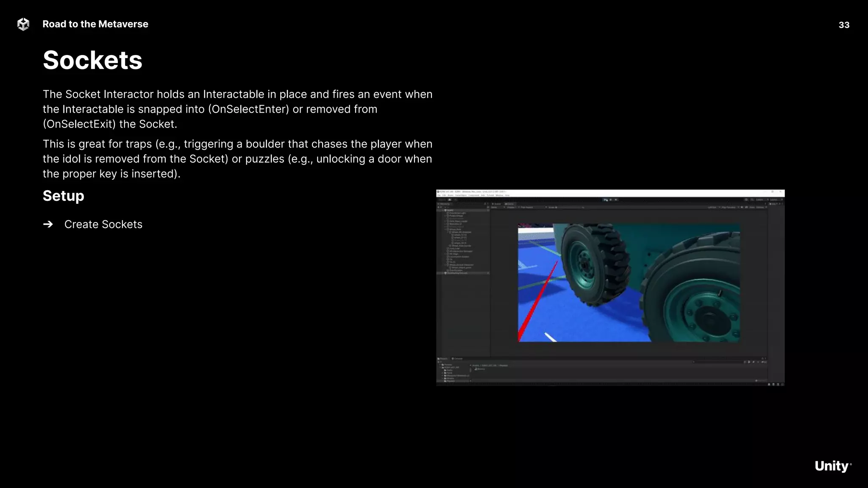This screenshot has height=488, width=868.
Task: Click the Unity wordmark in bottom corner
Action: [x=832, y=466]
